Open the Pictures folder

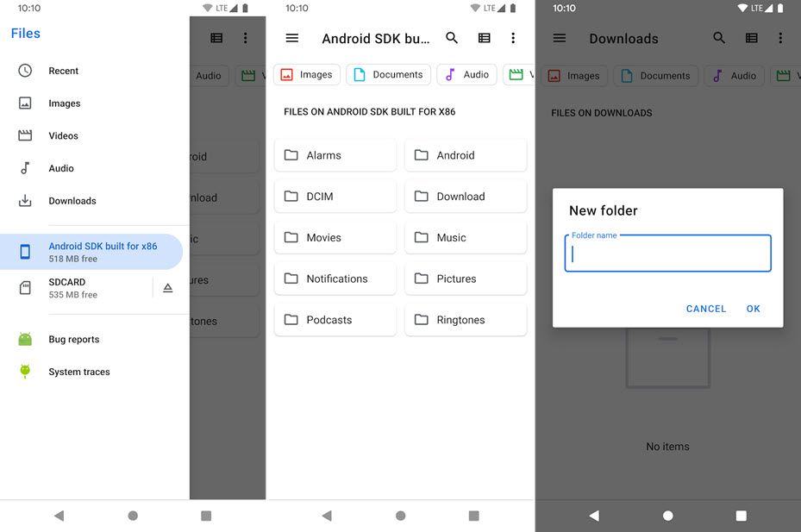[466, 278]
